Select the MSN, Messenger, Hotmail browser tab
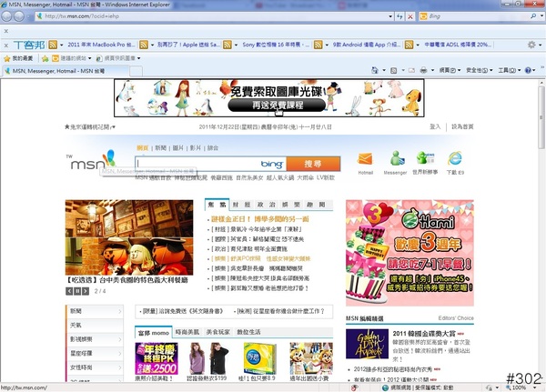Viewport: 546px width, 392px height. pos(66,71)
